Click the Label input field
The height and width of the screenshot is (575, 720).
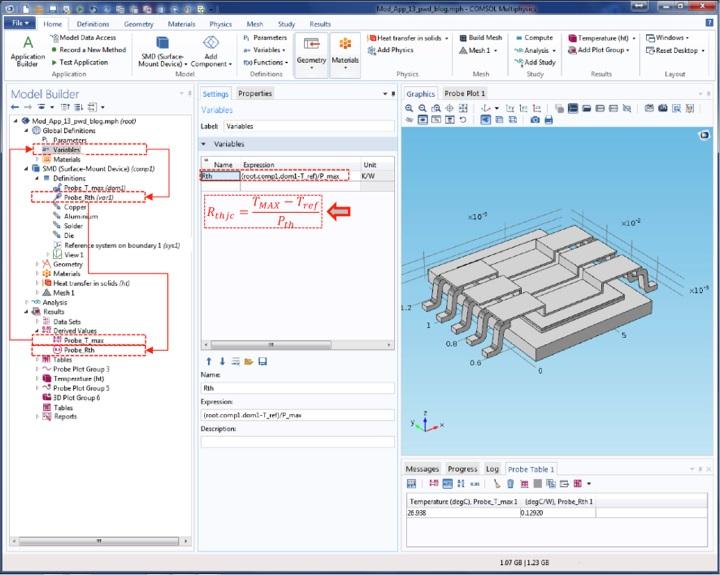coord(309,126)
